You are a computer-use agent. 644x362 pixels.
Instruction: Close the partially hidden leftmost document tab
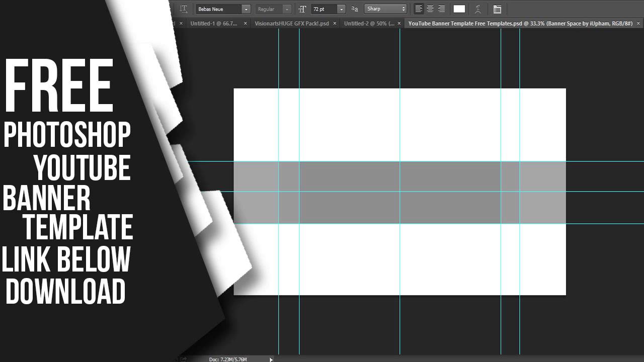pos(181,24)
